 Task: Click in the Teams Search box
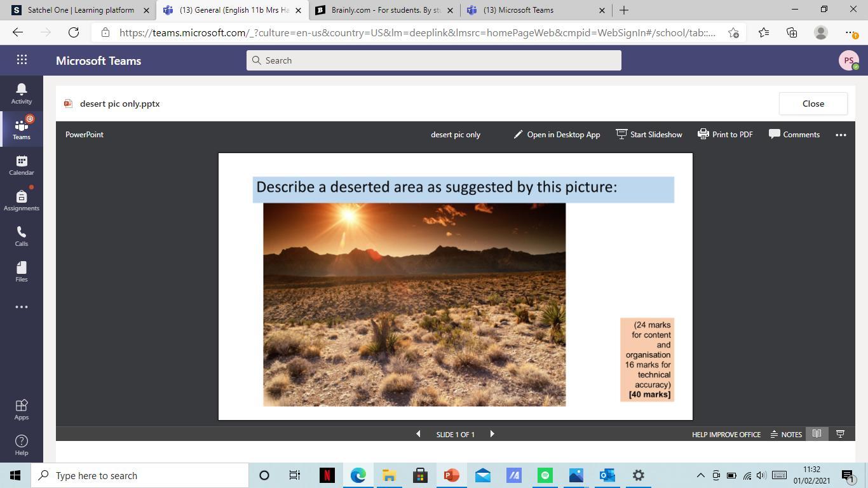434,60
